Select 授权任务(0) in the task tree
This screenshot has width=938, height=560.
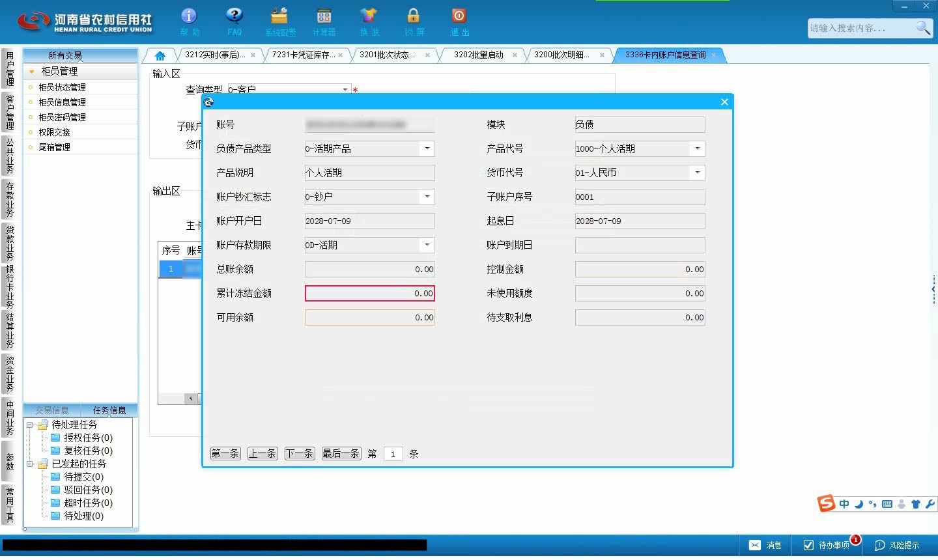pos(88,438)
